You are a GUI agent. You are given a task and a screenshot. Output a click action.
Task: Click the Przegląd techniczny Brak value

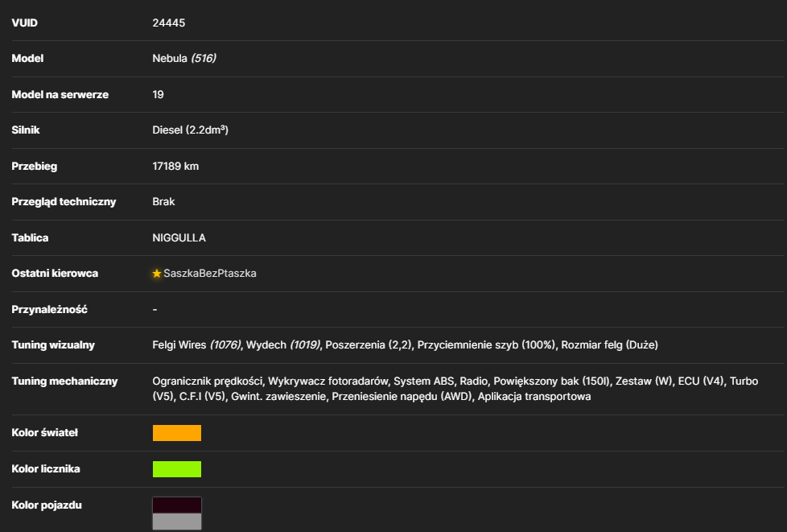pos(163,202)
